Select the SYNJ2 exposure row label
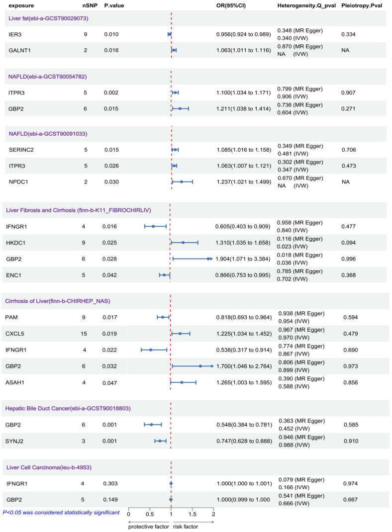Image resolution: width=392 pixels, height=532 pixels. (x=14, y=441)
